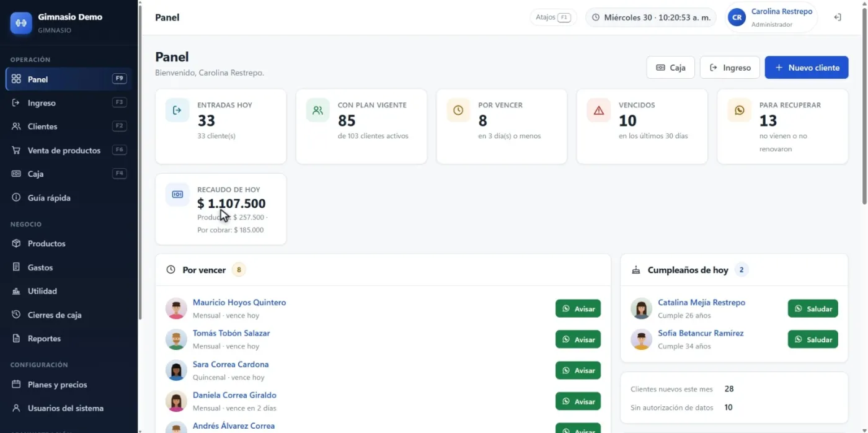
Task: Click the Entradas Hoy card icon
Action: pyautogui.click(x=177, y=110)
